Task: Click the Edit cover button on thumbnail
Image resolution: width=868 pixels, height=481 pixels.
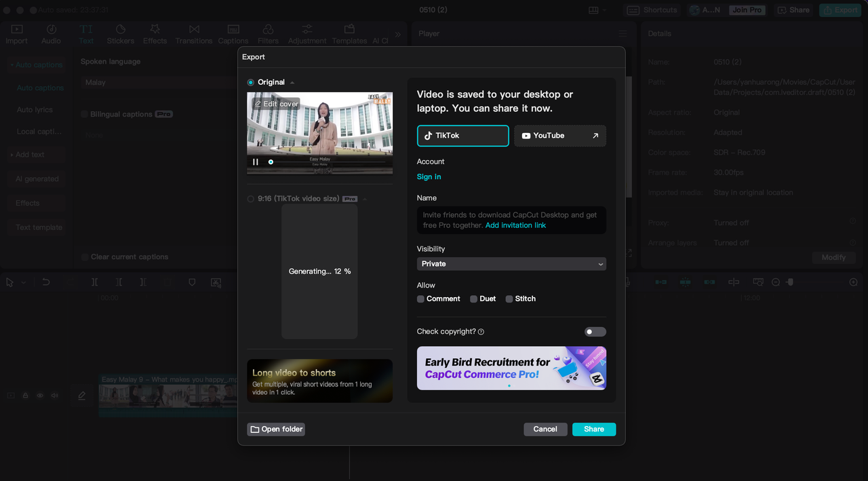Action: pyautogui.click(x=276, y=104)
